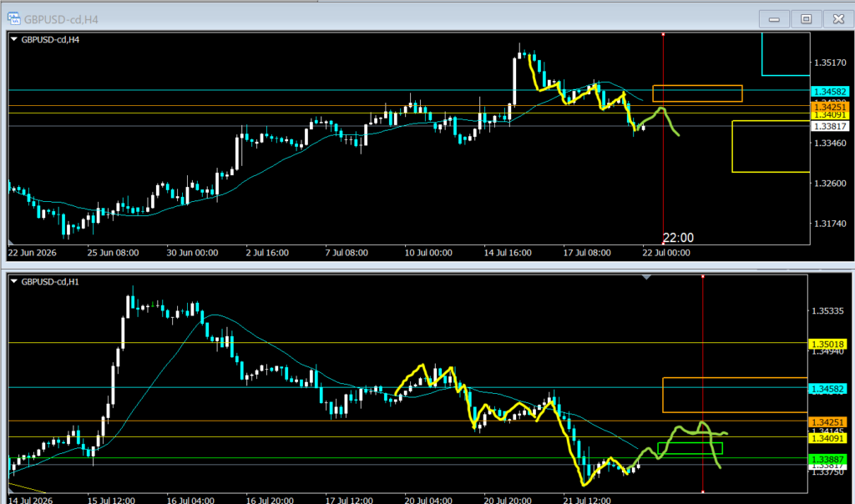Click the 1.31740 value on the H4 price axis
The width and height of the screenshot is (855, 504).
830,224
